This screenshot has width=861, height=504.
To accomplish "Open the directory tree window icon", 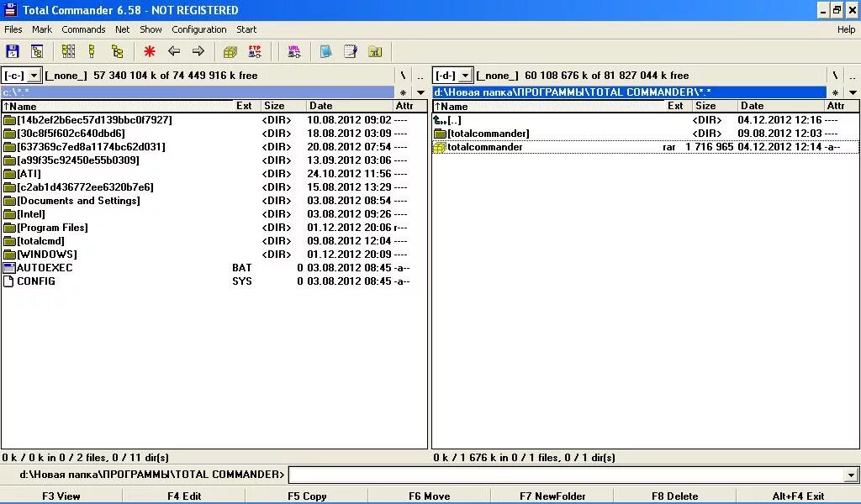I will tap(37, 51).
